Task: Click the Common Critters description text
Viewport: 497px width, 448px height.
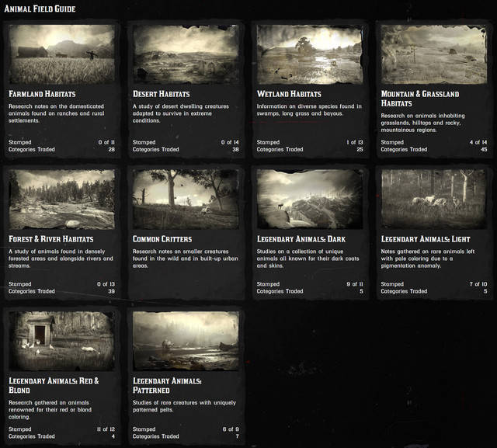Action: [186, 259]
